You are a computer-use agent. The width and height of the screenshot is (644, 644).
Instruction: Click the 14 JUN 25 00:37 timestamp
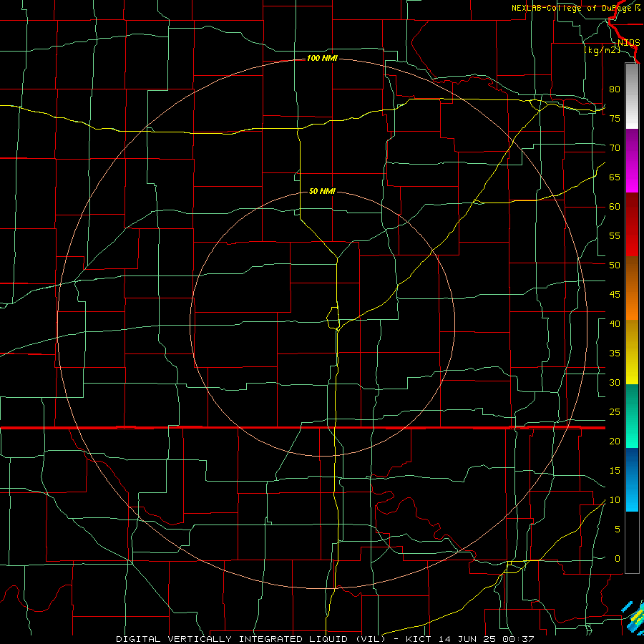[x=487, y=639]
